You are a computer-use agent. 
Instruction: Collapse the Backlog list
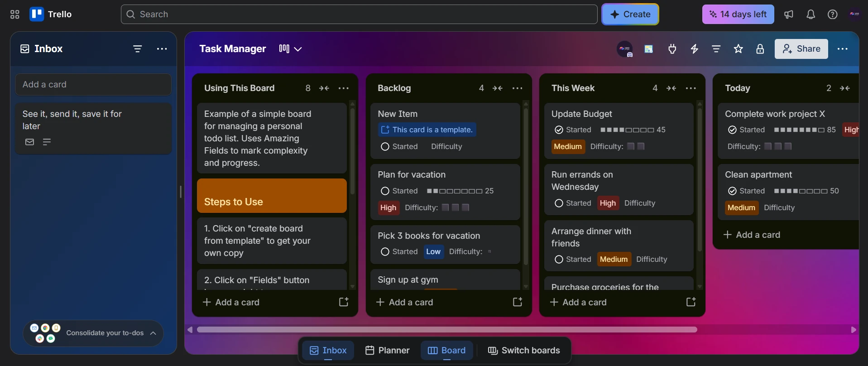tap(498, 88)
